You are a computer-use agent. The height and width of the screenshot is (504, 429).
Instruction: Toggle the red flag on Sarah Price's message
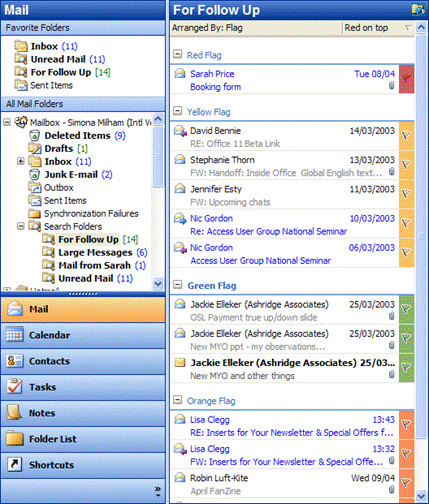[x=406, y=79]
